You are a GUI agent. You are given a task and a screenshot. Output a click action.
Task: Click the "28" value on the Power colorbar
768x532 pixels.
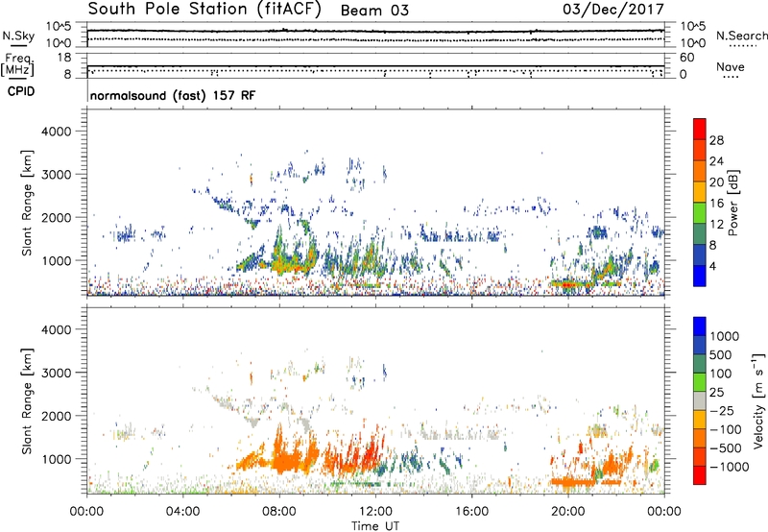tap(716, 140)
